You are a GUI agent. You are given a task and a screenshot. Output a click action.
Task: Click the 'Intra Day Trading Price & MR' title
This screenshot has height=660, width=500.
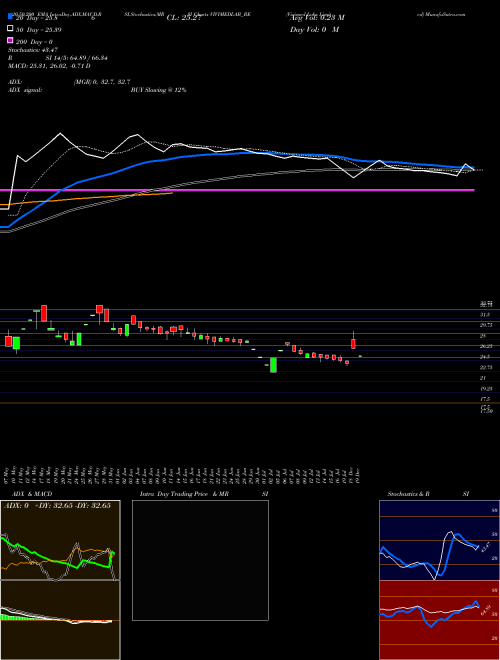pos(184,494)
